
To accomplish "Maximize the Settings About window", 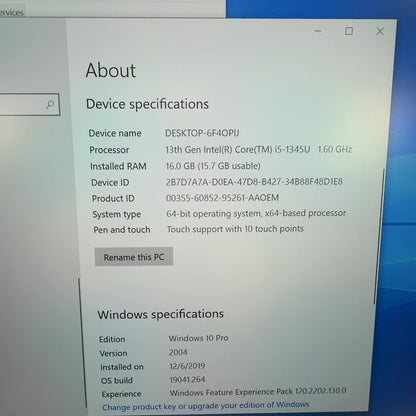I will tap(349, 31).
